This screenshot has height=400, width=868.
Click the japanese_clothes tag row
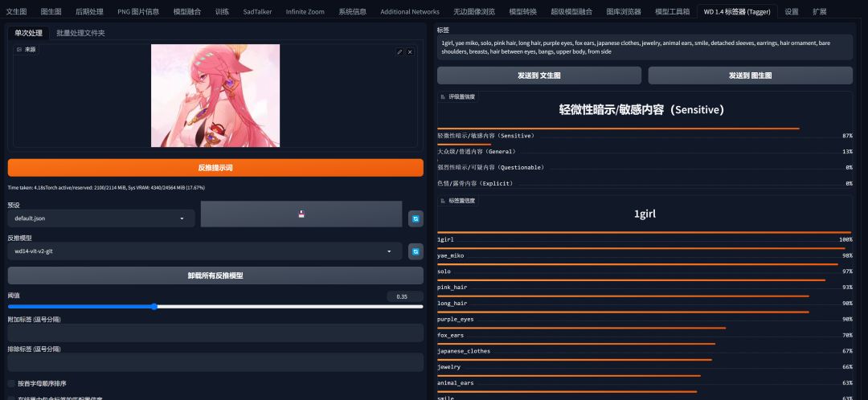645,348
